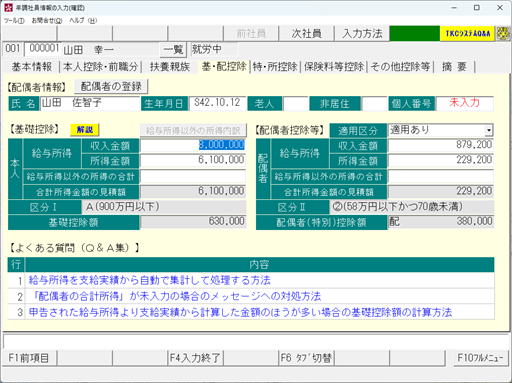512x383 pixels.
Task: Open the TKCシステムQ&A yellow button
Action: coord(468,34)
